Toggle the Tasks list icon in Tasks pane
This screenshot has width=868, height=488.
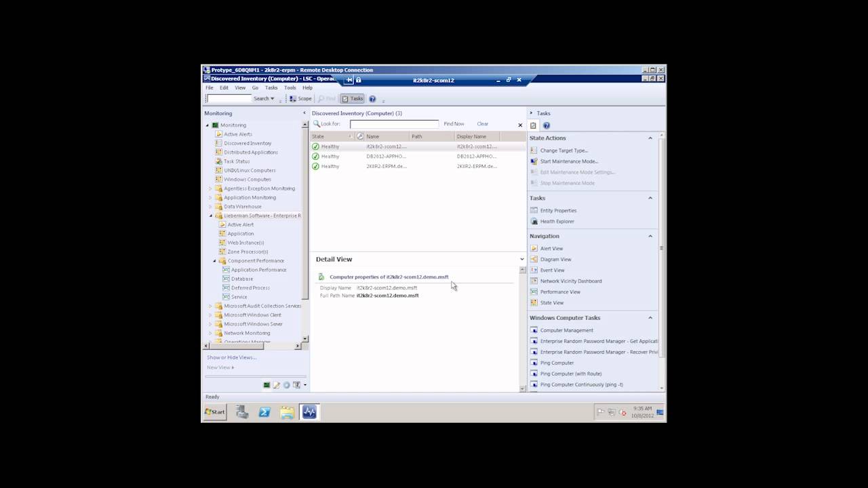(x=534, y=125)
